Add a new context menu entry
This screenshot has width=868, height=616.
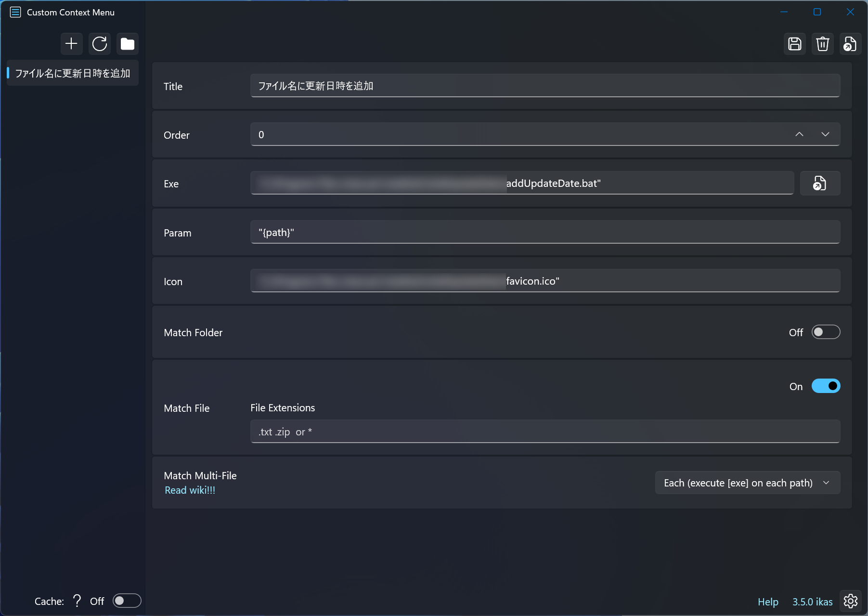(71, 44)
